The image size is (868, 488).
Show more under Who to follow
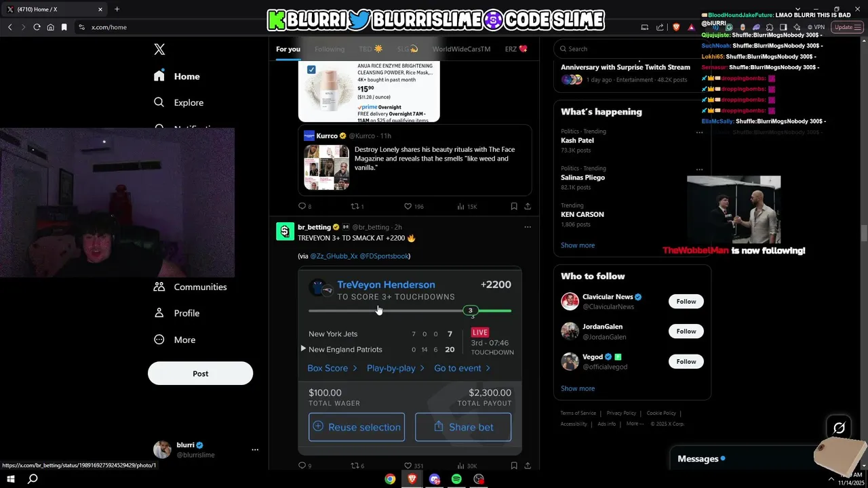pyautogui.click(x=578, y=388)
